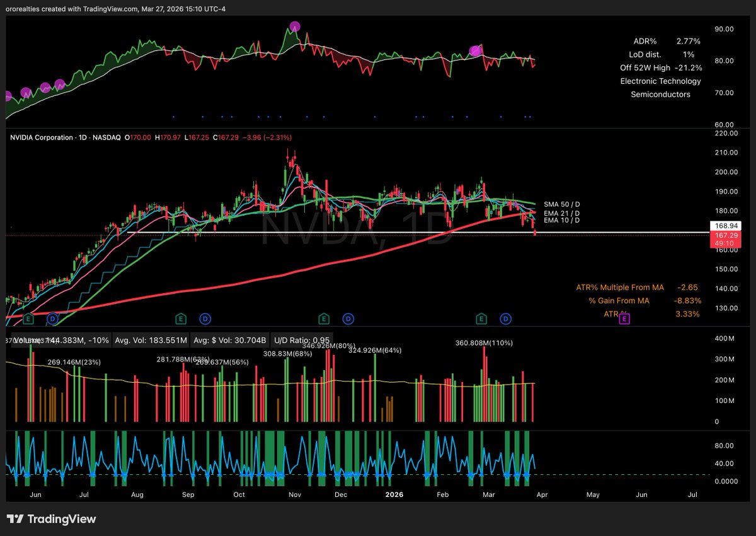Click the U/D Ratio: 0.95 box
This screenshot has height=536, width=756.
click(302, 340)
